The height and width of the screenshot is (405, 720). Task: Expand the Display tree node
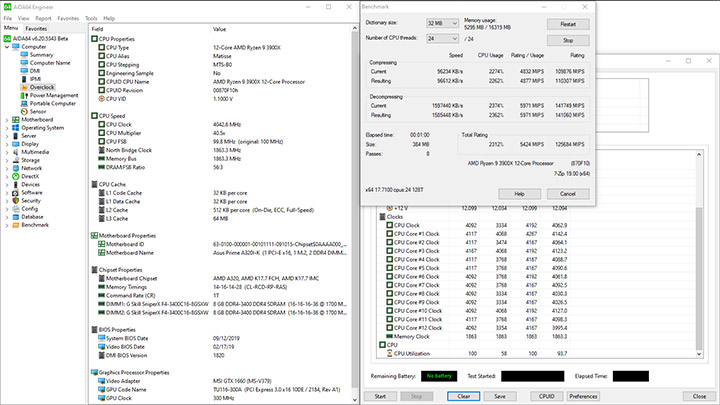tap(7, 144)
